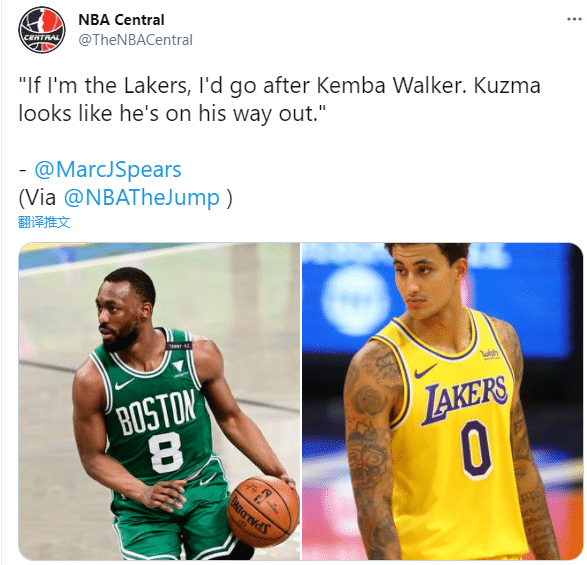The image size is (587, 565).
Task: Open the @TheNBACentral handle link
Action: click(x=136, y=40)
